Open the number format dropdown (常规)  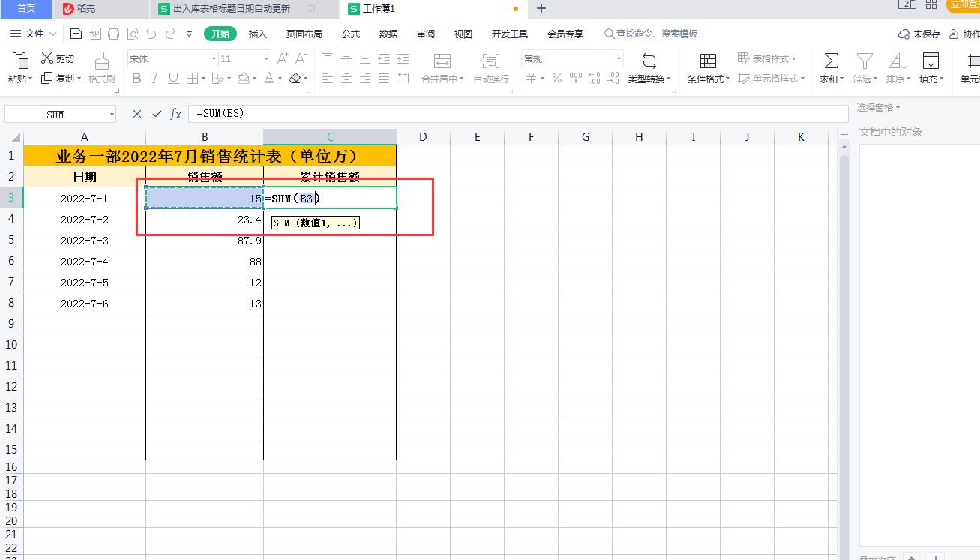coord(619,58)
